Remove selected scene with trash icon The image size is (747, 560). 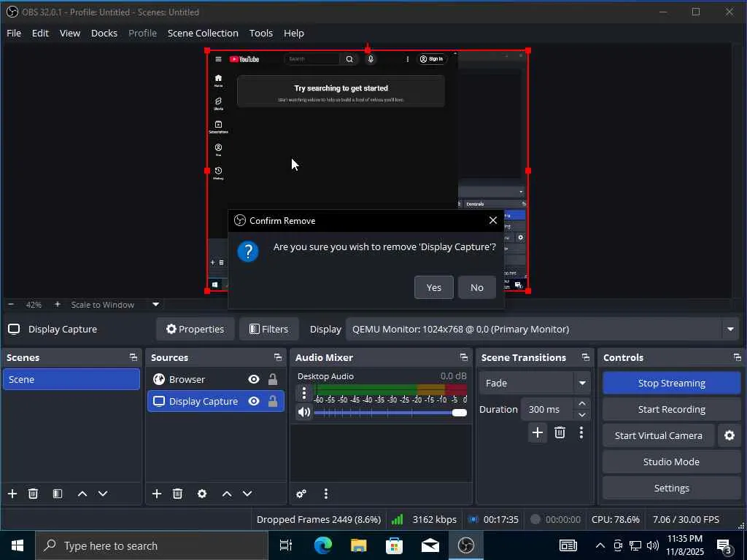coord(33,494)
